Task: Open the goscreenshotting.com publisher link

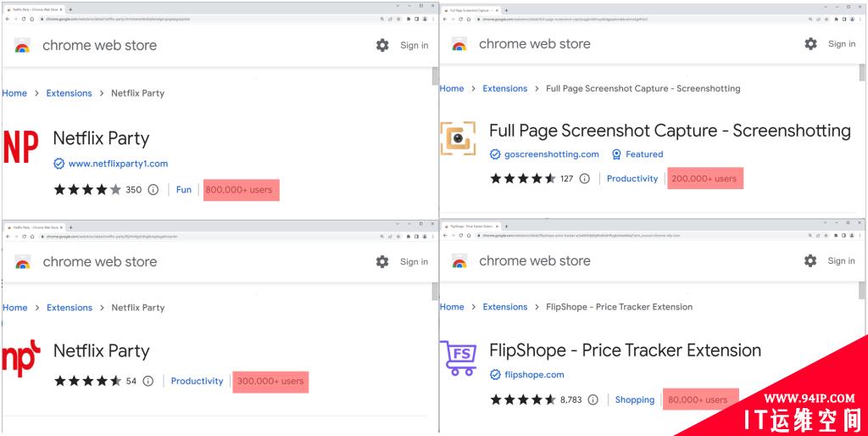Action: point(551,154)
